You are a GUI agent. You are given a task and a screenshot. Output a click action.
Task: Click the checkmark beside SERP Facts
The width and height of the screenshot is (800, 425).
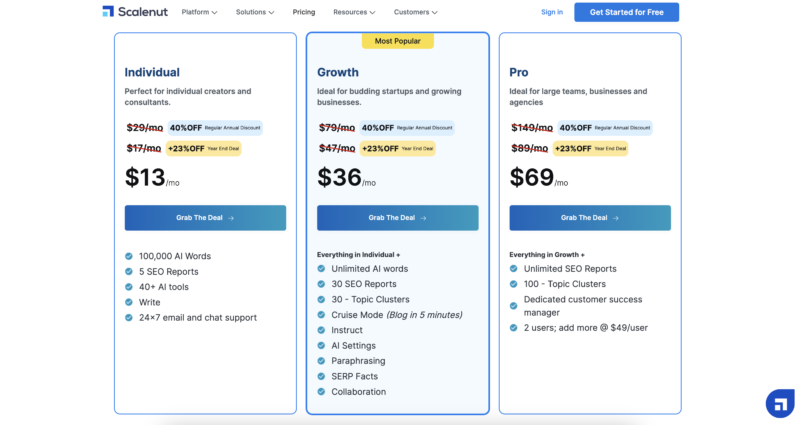point(321,377)
